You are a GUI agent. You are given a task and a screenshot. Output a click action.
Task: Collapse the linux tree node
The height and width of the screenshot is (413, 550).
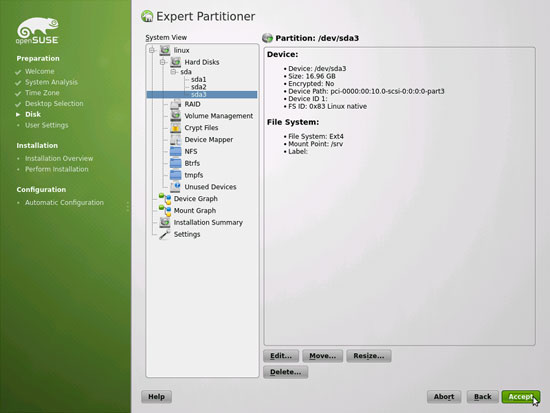coord(152,50)
